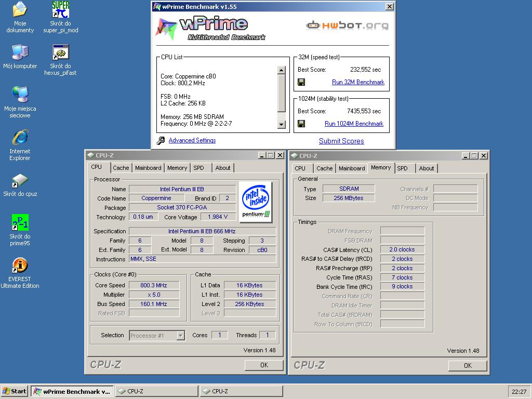The image size is (532, 399).
Task: Click 'Core: Coppermine cB0' text in CPU List
Action: point(188,76)
